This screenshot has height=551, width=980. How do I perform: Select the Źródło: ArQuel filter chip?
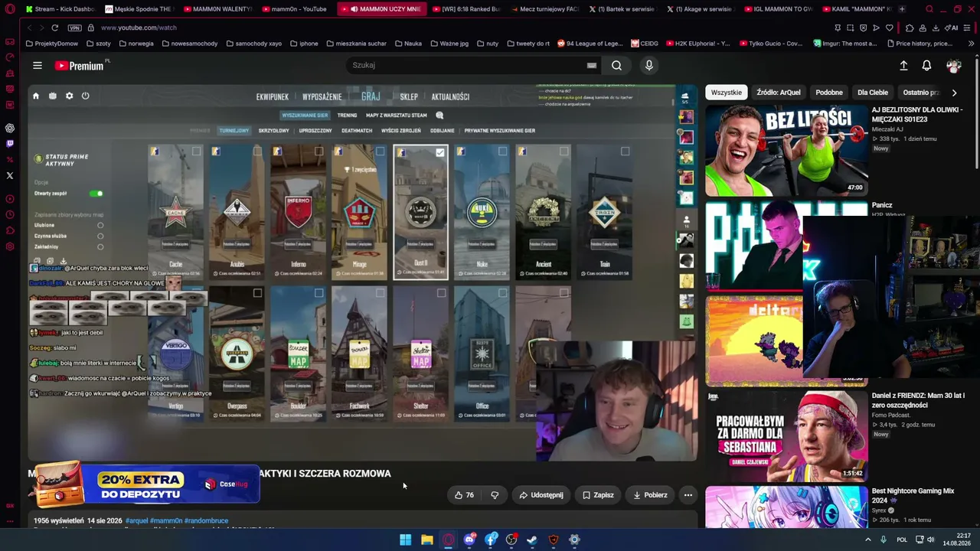(x=779, y=93)
